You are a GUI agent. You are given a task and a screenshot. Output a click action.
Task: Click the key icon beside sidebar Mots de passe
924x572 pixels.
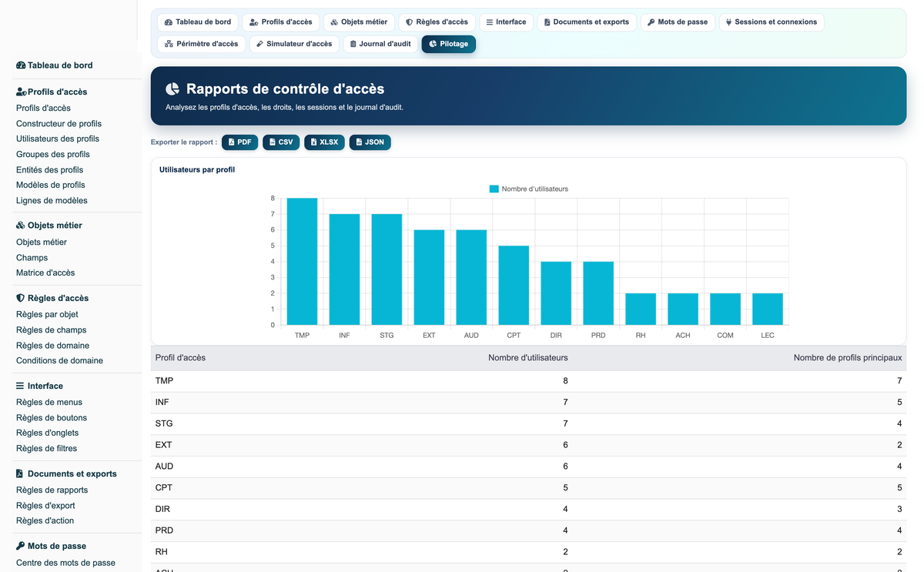coord(20,546)
